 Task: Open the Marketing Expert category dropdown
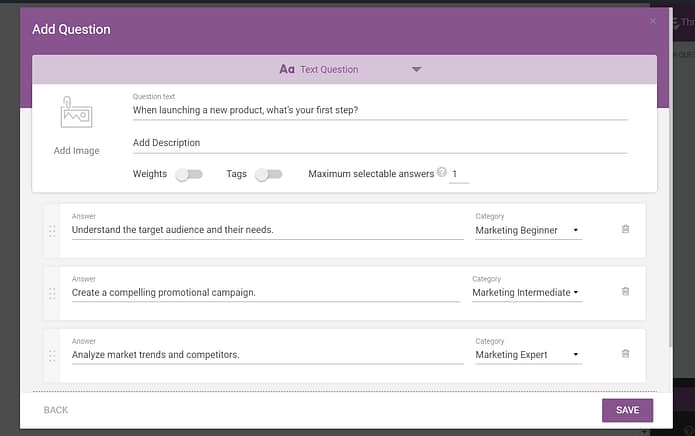click(528, 354)
